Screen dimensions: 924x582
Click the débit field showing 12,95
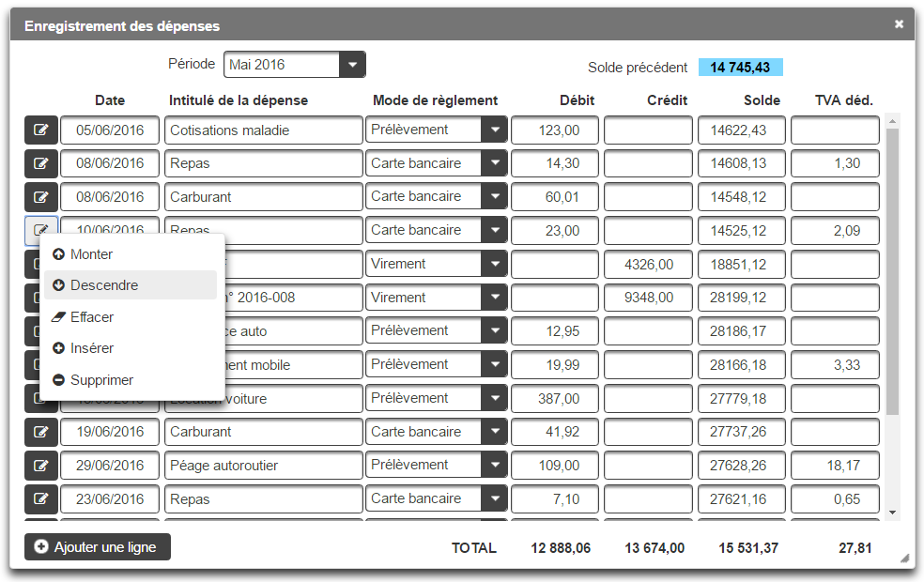click(x=555, y=331)
